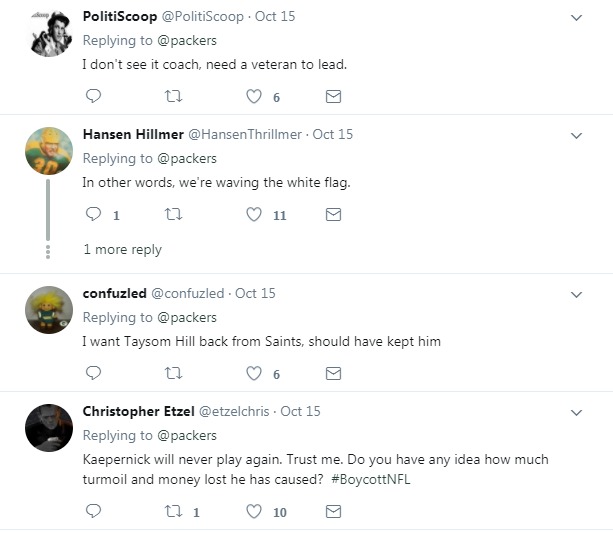
Task: Open reply on Hansen Hillmer's tweet
Action: point(93,214)
